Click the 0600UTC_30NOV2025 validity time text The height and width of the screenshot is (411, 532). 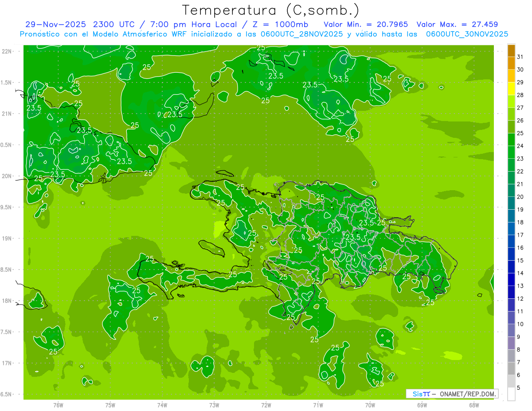pyautogui.click(x=467, y=34)
